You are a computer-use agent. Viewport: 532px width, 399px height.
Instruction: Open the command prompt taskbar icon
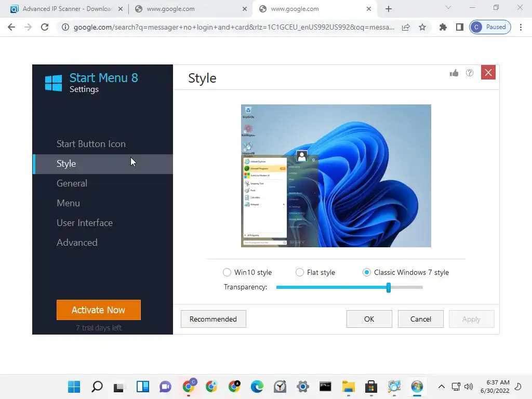[x=325, y=387]
